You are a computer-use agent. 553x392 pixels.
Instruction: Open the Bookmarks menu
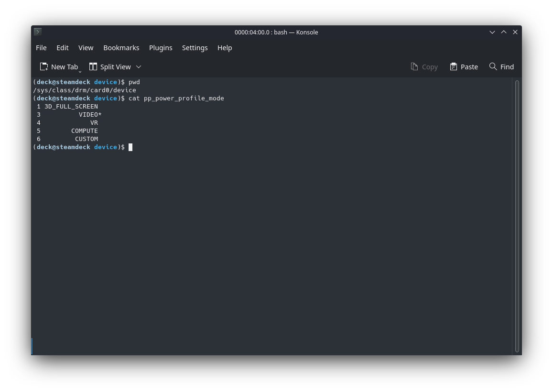(121, 48)
